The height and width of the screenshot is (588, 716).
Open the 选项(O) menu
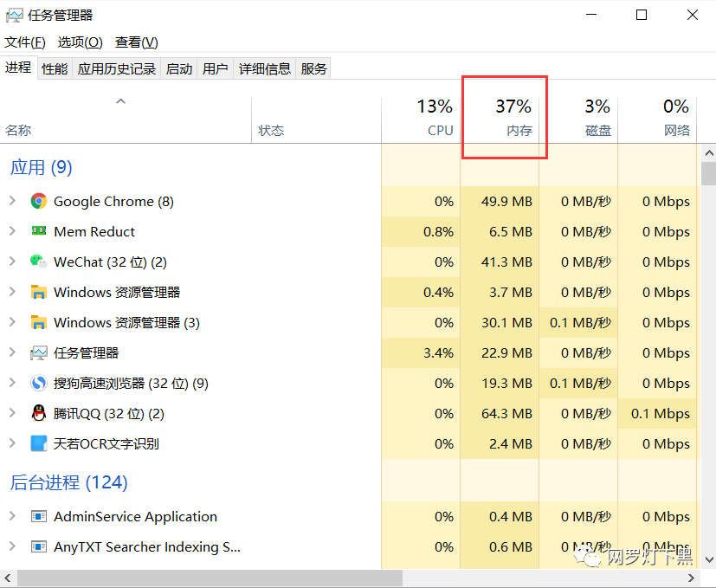[80, 42]
